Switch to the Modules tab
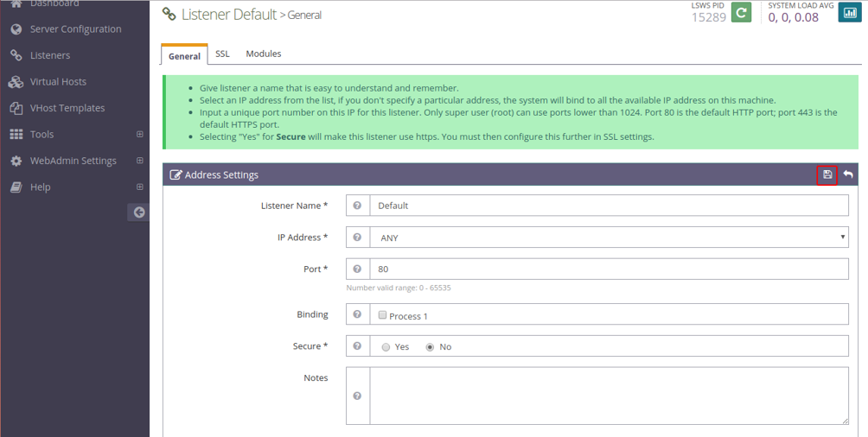 pyautogui.click(x=264, y=54)
